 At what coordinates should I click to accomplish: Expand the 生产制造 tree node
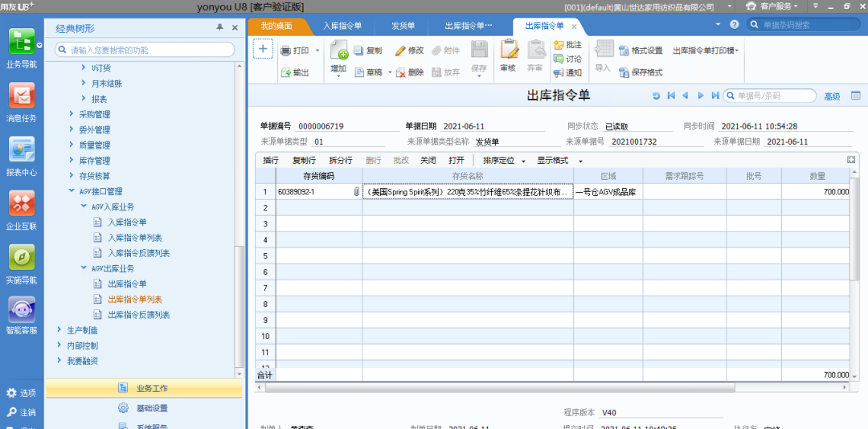59,330
